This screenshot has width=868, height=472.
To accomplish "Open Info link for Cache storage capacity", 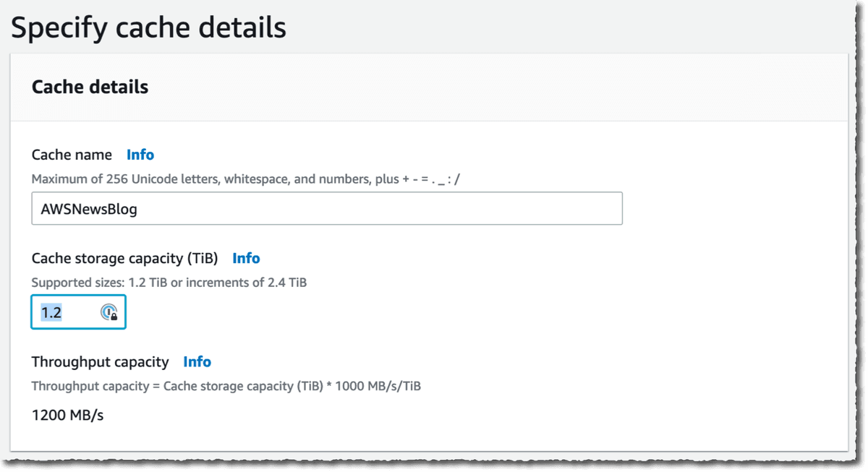I will click(x=246, y=258).
